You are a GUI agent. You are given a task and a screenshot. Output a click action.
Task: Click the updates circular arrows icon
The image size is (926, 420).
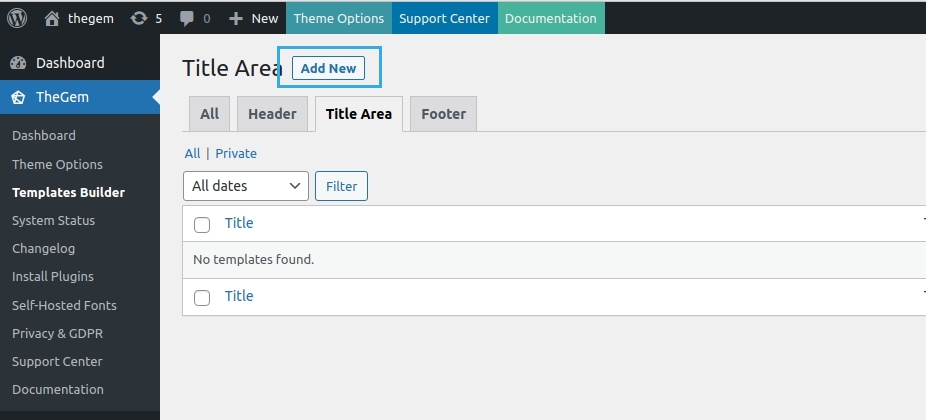coord(139,18)
